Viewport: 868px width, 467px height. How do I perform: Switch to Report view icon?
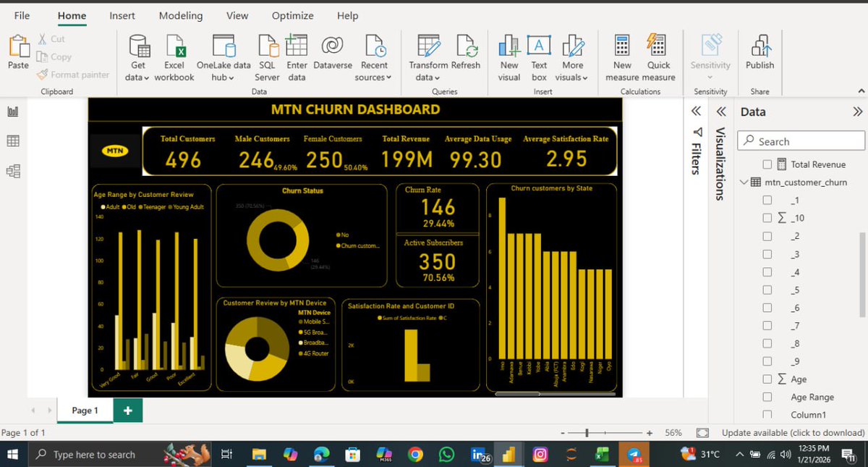13,112
